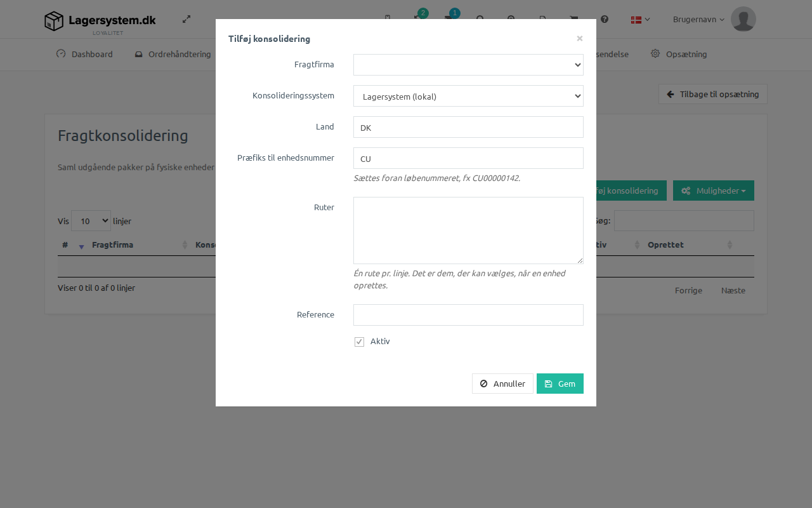
Task: Click the Ordrehåndtering inbox icon
Action: click(138, 54)
